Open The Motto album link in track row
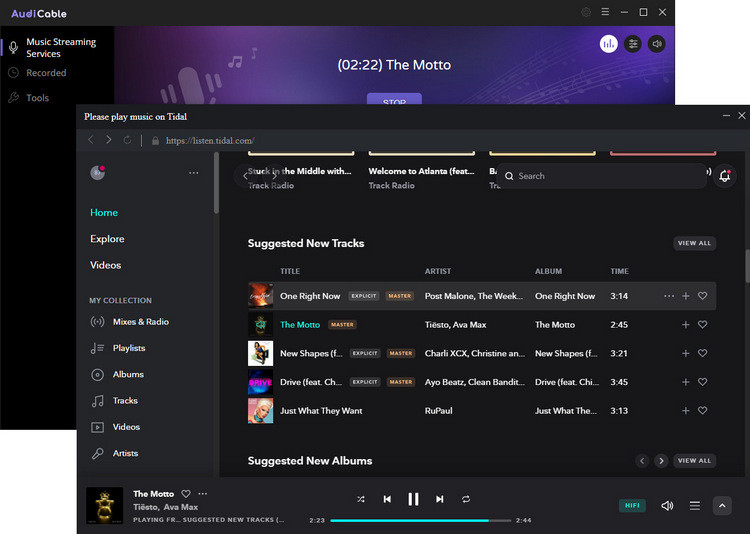750x534 pixels. (555, 325)
